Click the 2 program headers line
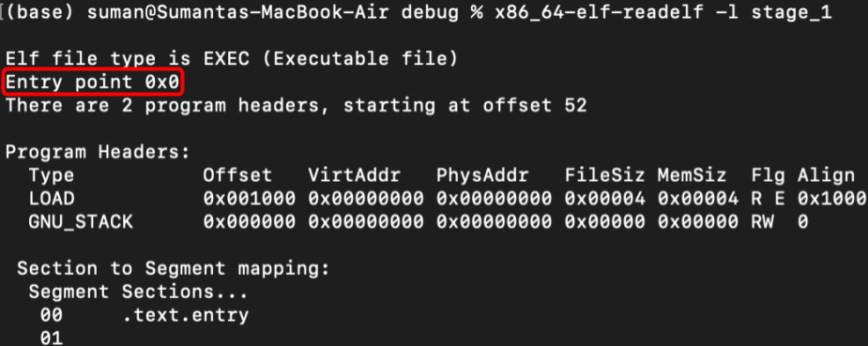The height and width of the screenshot is (346, 868). click(x=296, y=106)
